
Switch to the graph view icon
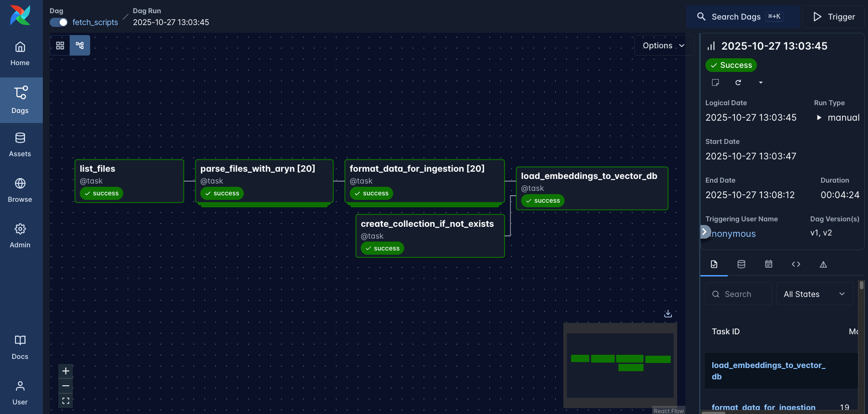(80, 46)
